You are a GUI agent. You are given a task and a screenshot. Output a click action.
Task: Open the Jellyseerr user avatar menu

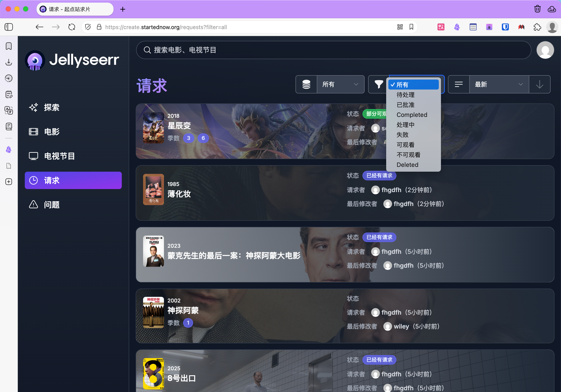click(545, 50)
